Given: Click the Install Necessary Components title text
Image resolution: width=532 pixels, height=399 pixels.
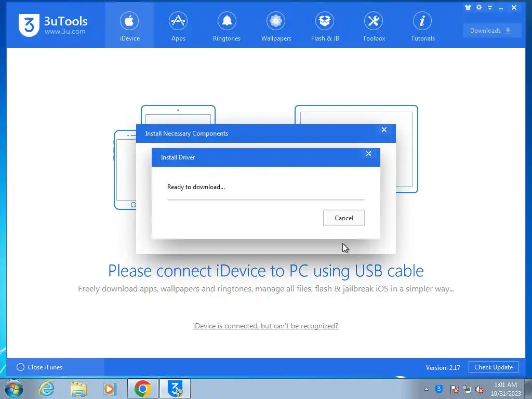Looking at the screenshot, I should pos(187,134).
